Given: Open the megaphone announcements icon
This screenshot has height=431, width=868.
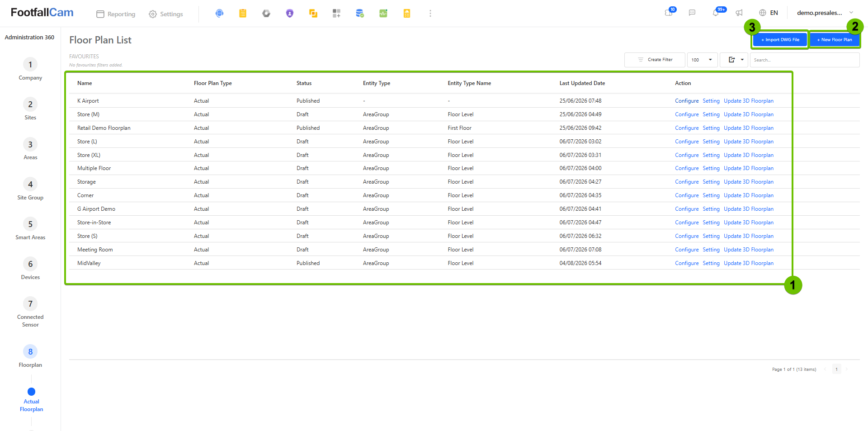Looking at the screenshot, I should pyautogui.click(x=739, y=13).
